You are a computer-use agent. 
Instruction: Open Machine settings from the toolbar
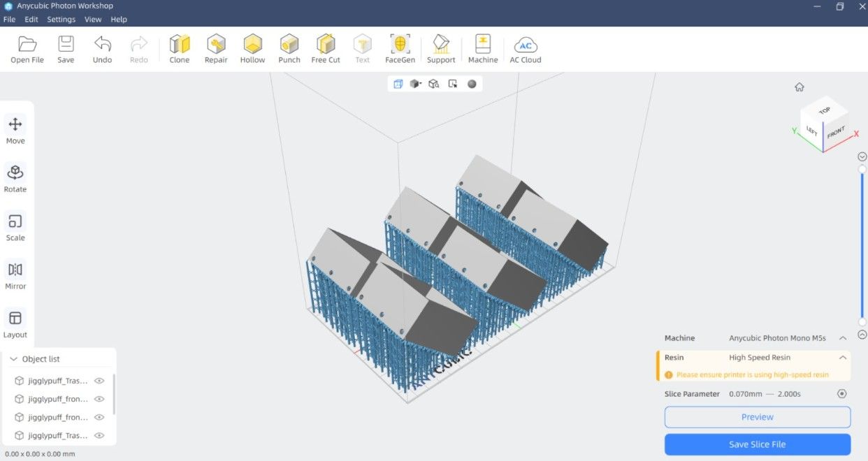pos(483,49)
